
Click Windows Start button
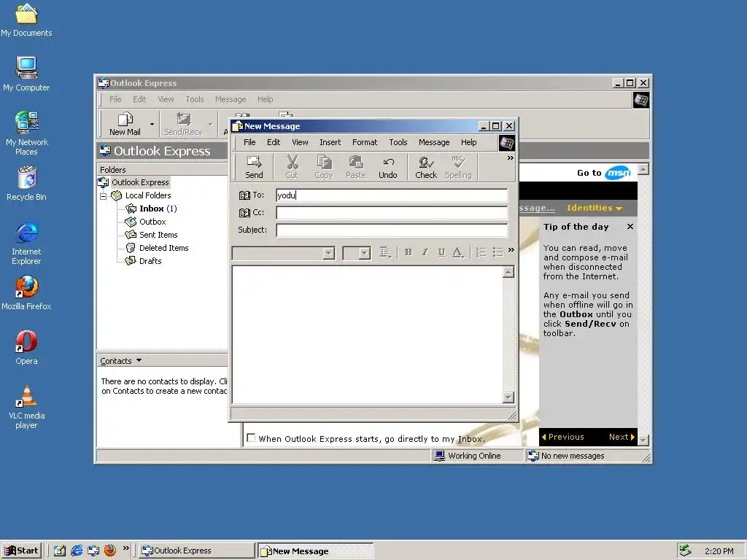click(x=21, y=551)
